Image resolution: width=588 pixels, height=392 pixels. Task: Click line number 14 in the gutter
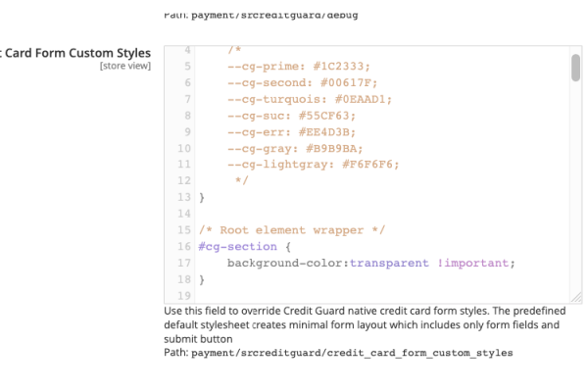click(183, 214)
